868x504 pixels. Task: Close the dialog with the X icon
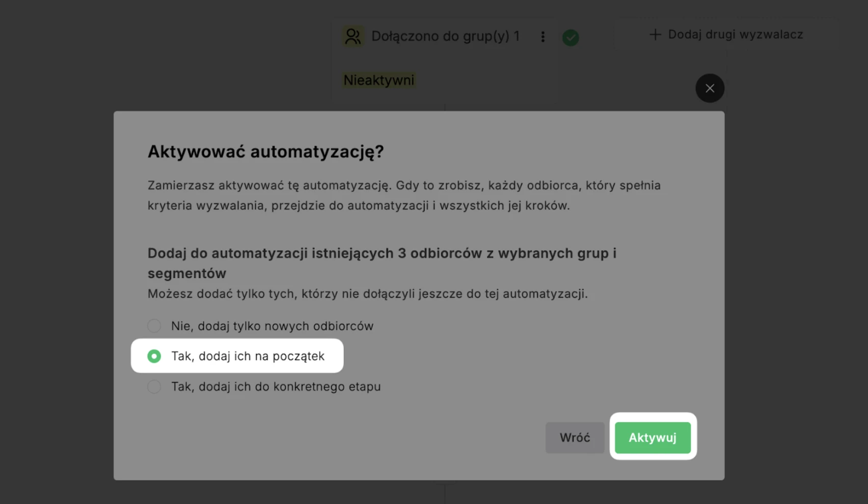click(710, 88)
